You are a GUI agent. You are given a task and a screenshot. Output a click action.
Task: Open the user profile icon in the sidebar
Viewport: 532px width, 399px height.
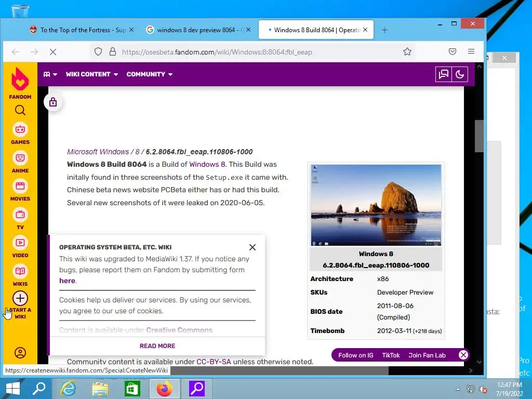(20, 353)
